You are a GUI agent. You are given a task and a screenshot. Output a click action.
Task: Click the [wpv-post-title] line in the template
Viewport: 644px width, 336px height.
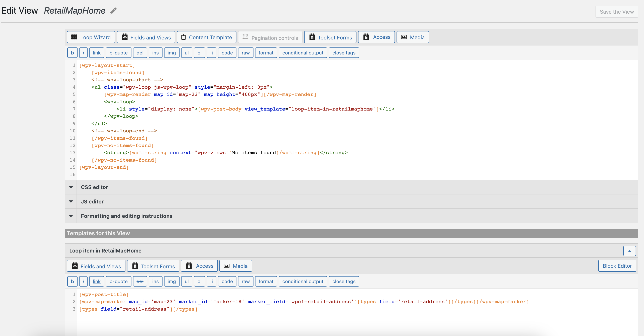(104, 295)
